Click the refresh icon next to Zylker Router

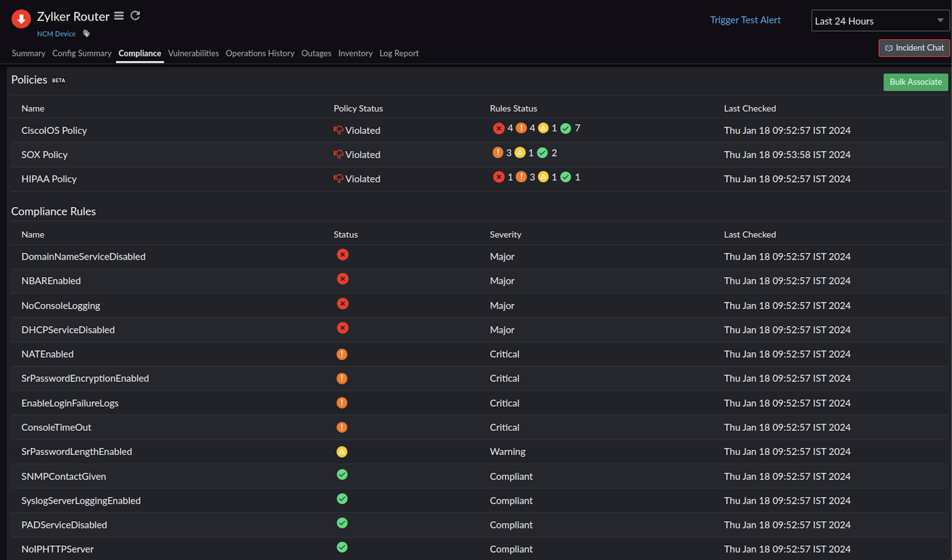[x=135, y=16]
